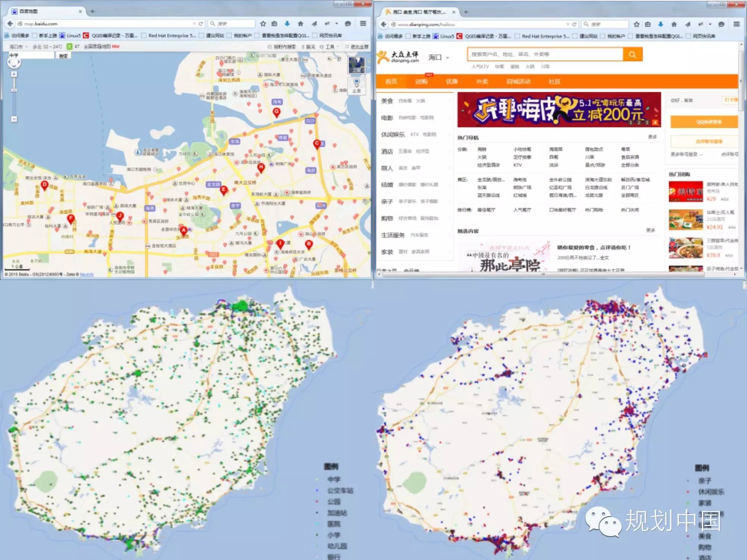Open the downloads arrow in Baidu Maps window
The image size is (747, 560).
[287, 24]
